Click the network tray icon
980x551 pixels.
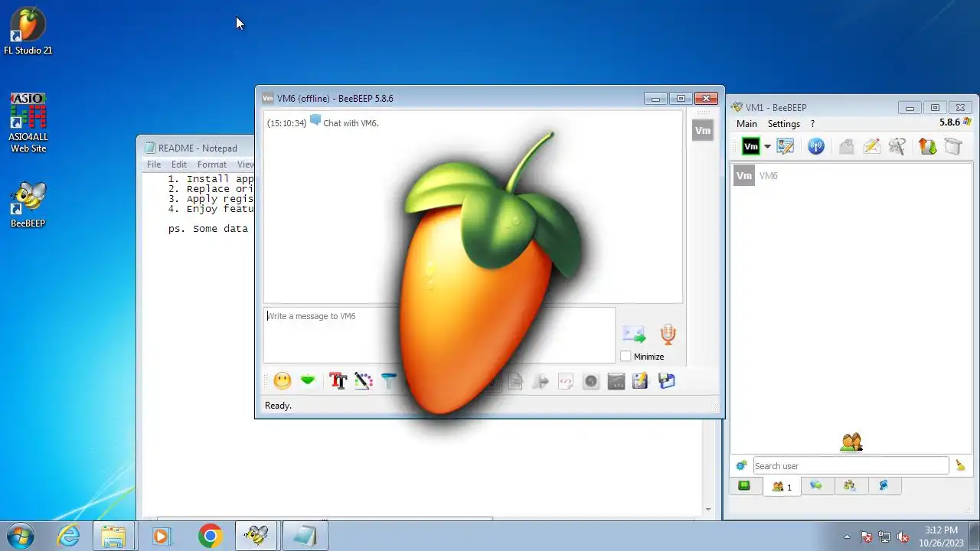(x=884, y=536)
